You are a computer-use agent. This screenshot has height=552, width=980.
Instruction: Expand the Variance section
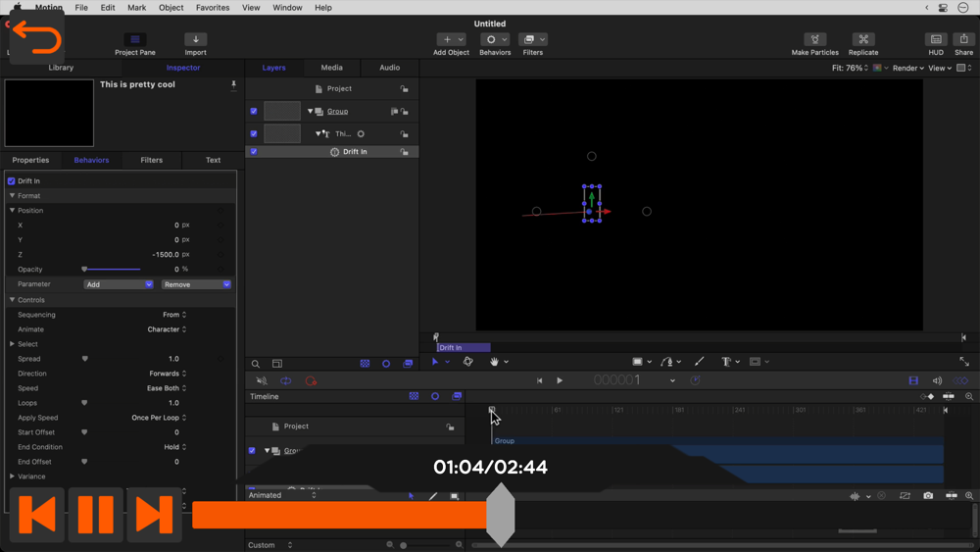(x=12, y=477)
